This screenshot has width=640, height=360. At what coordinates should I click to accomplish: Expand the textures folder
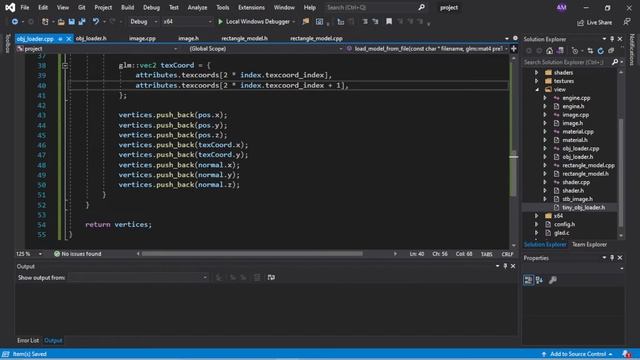pyautogui.click(x=536, y=81)
